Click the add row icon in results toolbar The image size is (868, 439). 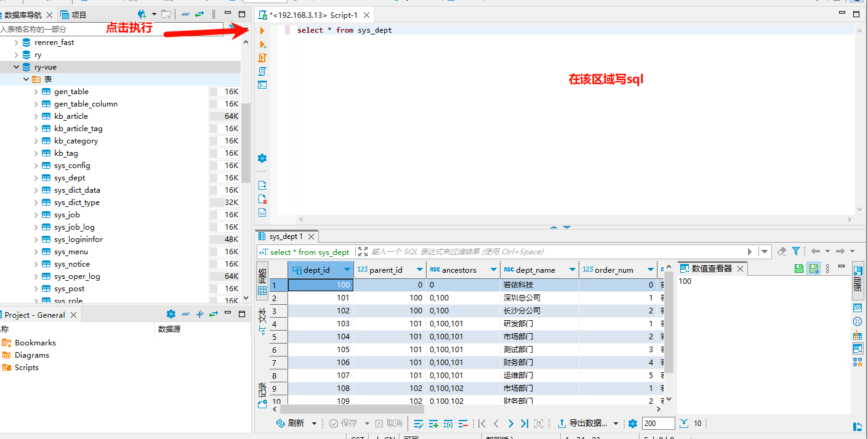click(x=433, y=424)
